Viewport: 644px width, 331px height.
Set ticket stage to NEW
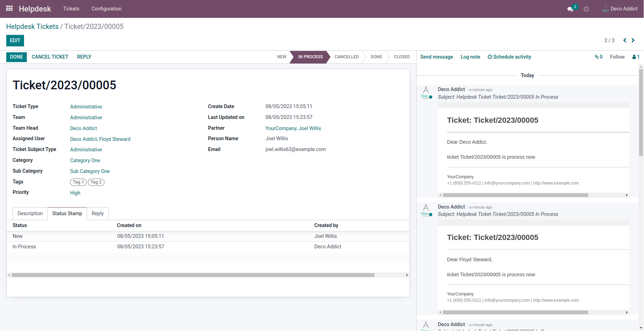[x=282, y=57]
